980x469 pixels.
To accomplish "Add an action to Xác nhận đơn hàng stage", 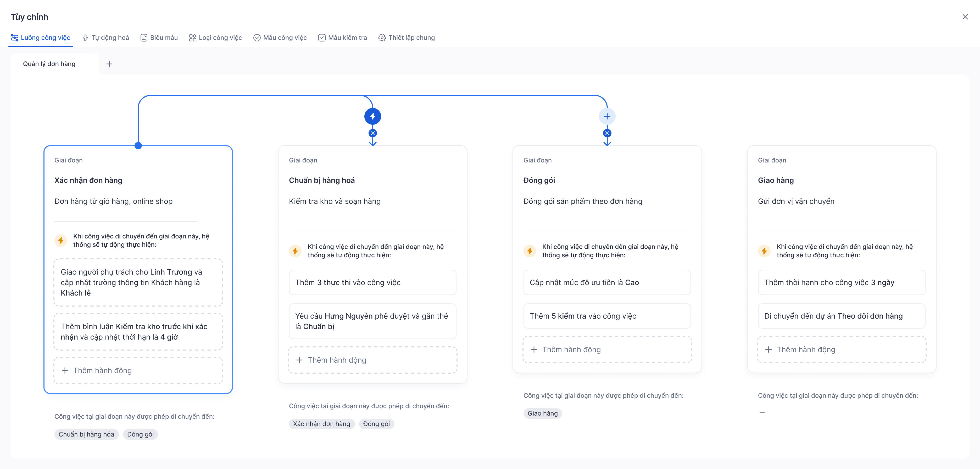I will pyautogui.click(x=138, y=370).
